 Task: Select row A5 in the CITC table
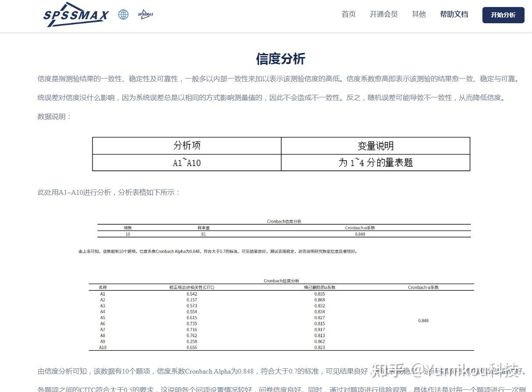pyautogui.click(x=103, y=317)
